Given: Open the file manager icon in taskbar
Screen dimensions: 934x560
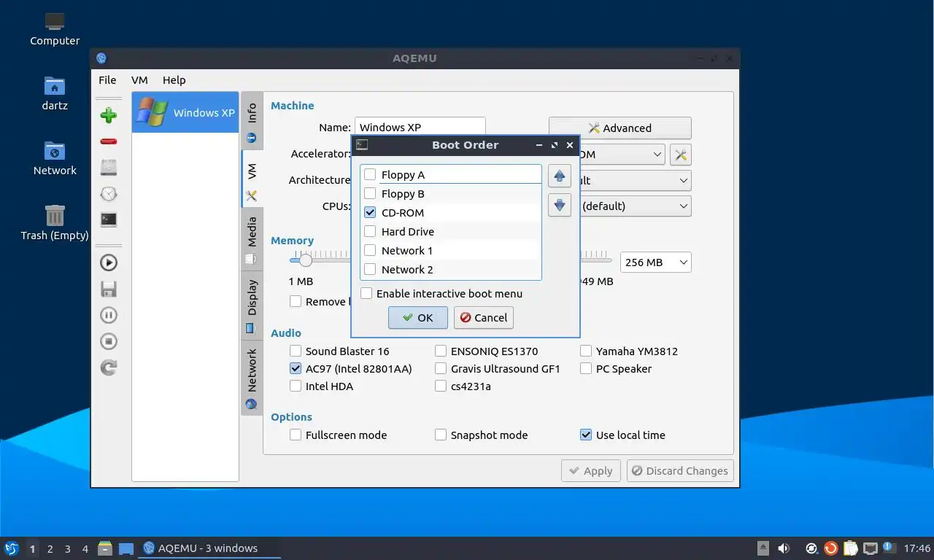Looking at the screenshot, I should [105, 548].
